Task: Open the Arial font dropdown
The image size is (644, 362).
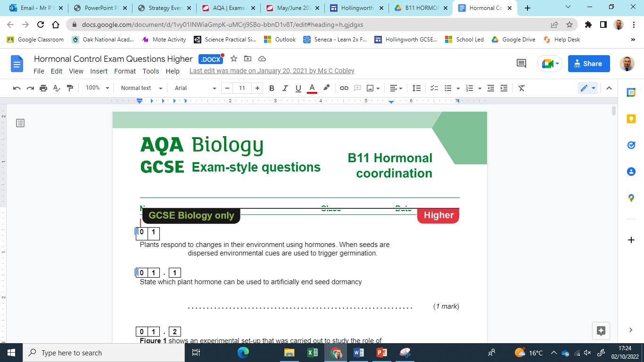Action: (195, 88)
